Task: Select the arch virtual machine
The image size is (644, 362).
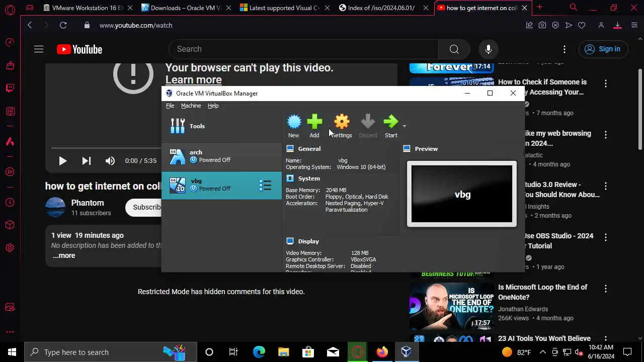Action: 222,156
